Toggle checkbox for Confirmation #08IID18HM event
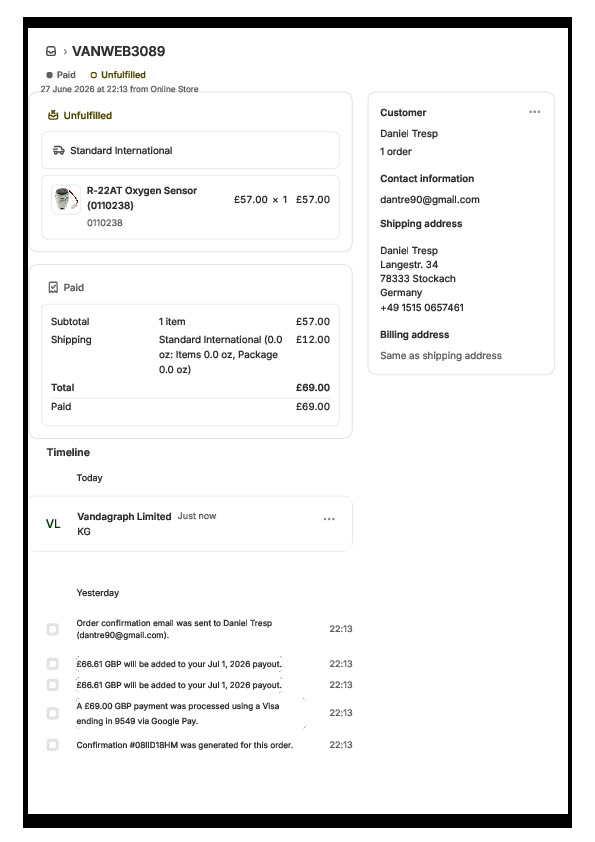The height and width of the screenshot is (842, 595). tap(53, 745)
